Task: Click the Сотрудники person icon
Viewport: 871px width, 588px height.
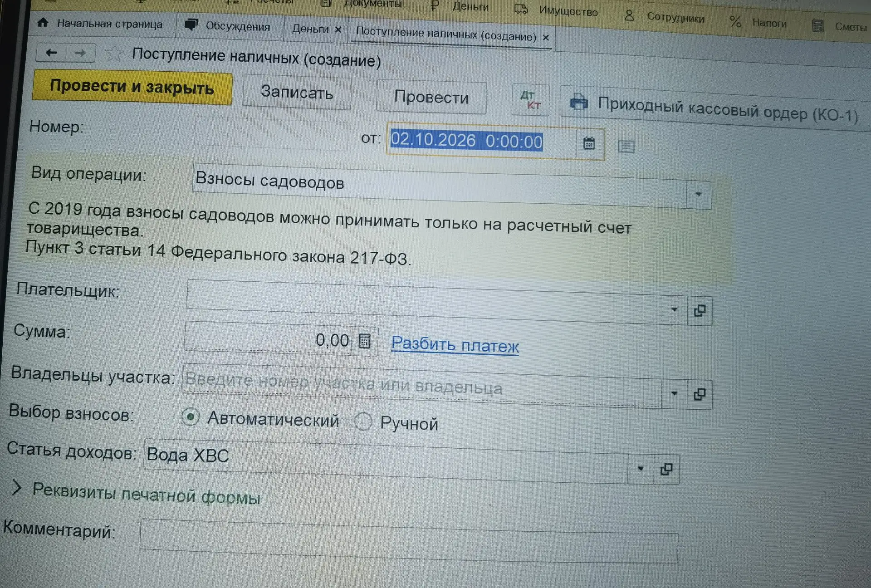Action: pyautogui.click(x=629, y=16)
